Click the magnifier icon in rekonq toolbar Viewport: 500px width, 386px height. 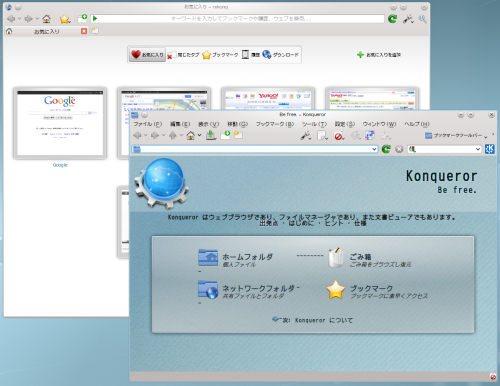(422, 19)
